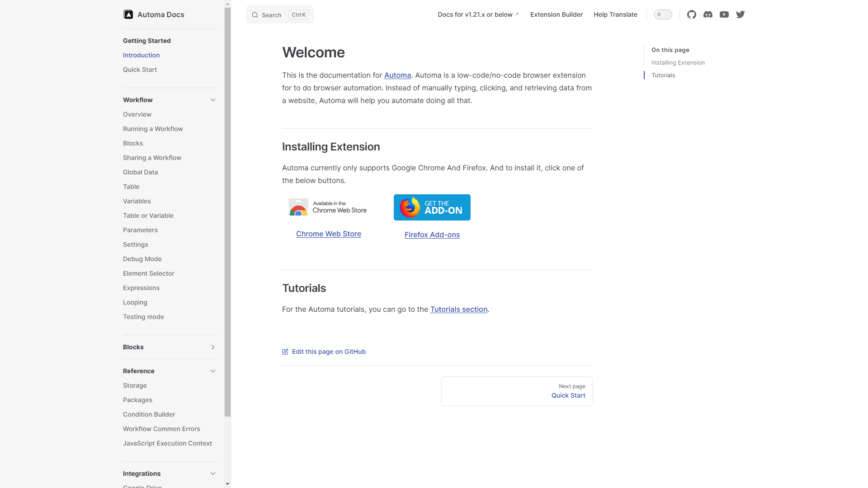Open the Storage reference page
Image resolution: width=868 pixels, height=488 pixels.
(135, 385)
